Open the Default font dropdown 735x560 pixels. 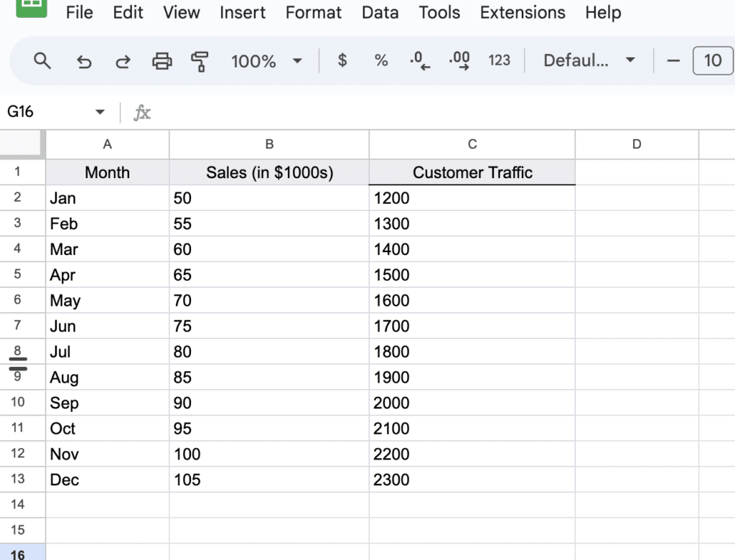coord(589,60)
